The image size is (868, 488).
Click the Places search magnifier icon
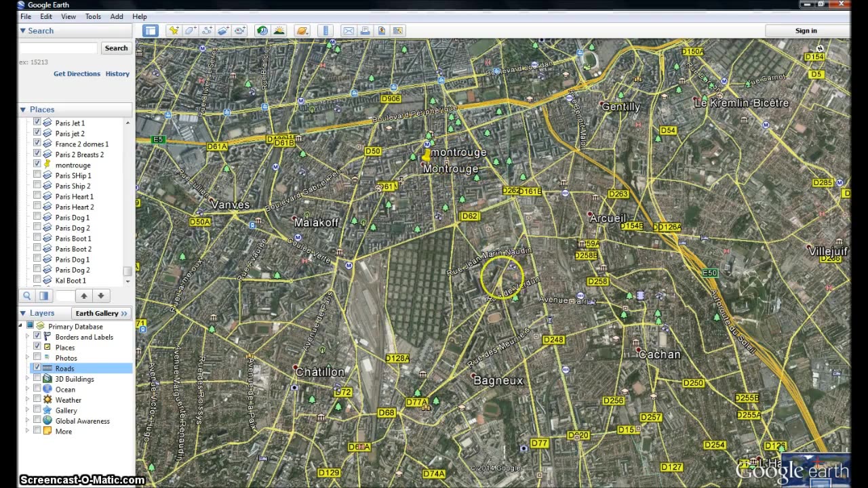tap(27, 296)
